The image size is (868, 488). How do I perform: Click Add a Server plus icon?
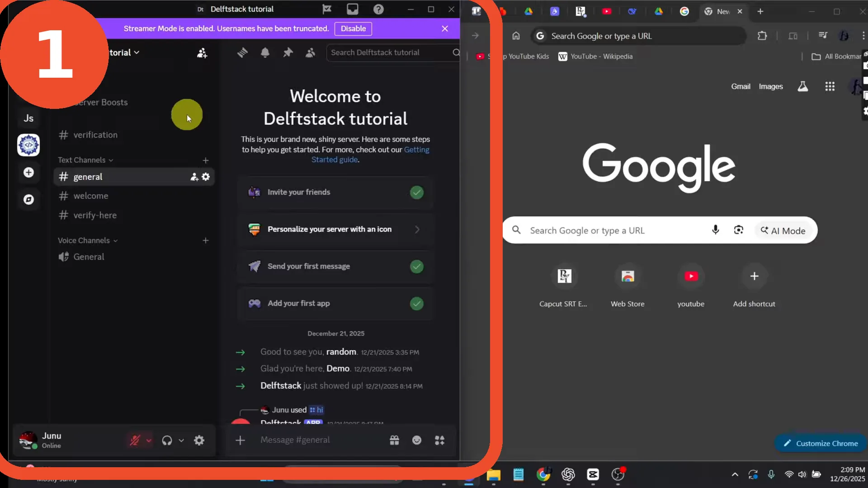click(28, 172)
